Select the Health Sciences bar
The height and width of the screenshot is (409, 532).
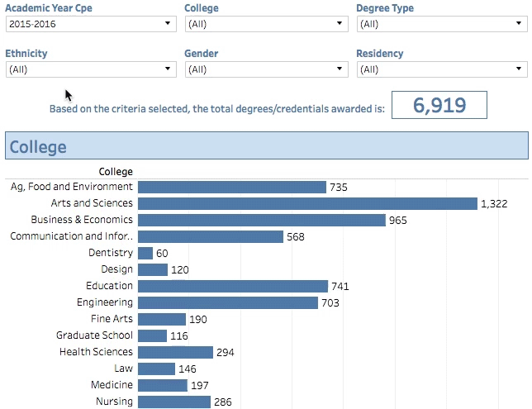click(x=175, y=352)
